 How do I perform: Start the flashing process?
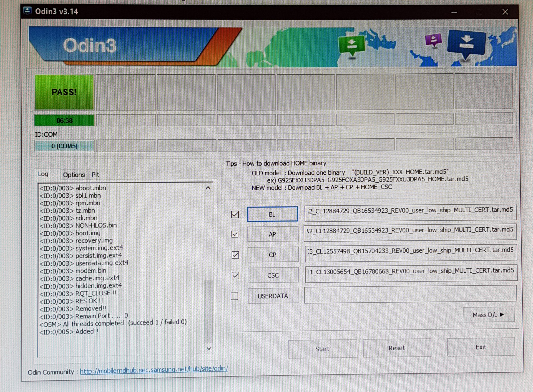click(323, 349)
